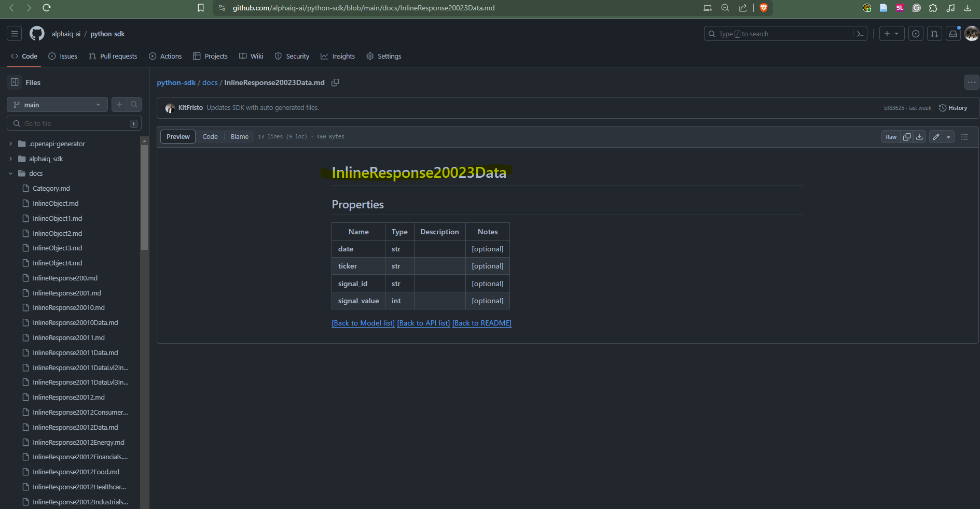Download the raw file icon
Image resolution: width=980 pixels, height=509 pixels.
click(919, 137)
